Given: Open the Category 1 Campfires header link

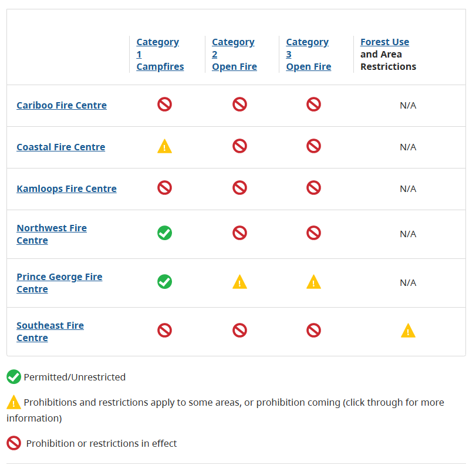Looking at the screenshot, I should [160, 55].
